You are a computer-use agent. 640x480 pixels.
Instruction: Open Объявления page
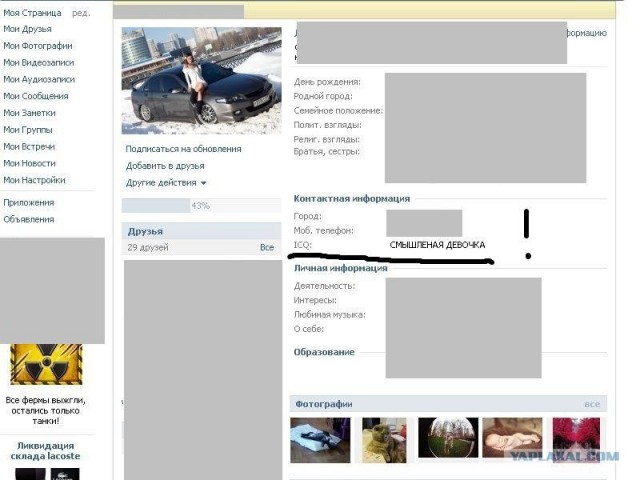click(x=29, y=219)
